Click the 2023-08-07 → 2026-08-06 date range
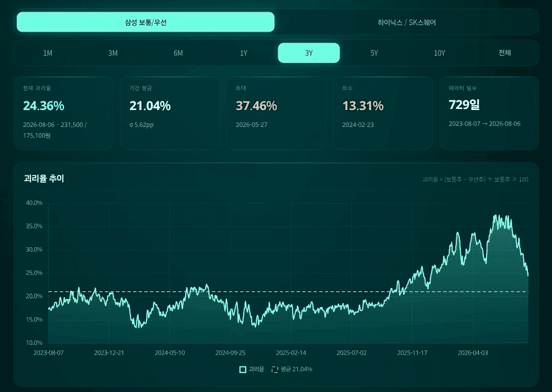The image size is (552, 392). (x=484, y=124)
